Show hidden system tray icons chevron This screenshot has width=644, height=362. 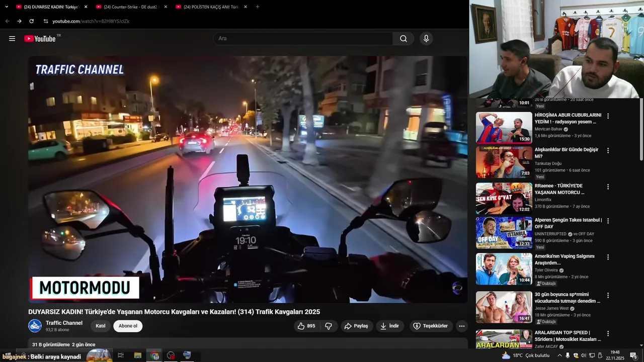tap(559, 355)
